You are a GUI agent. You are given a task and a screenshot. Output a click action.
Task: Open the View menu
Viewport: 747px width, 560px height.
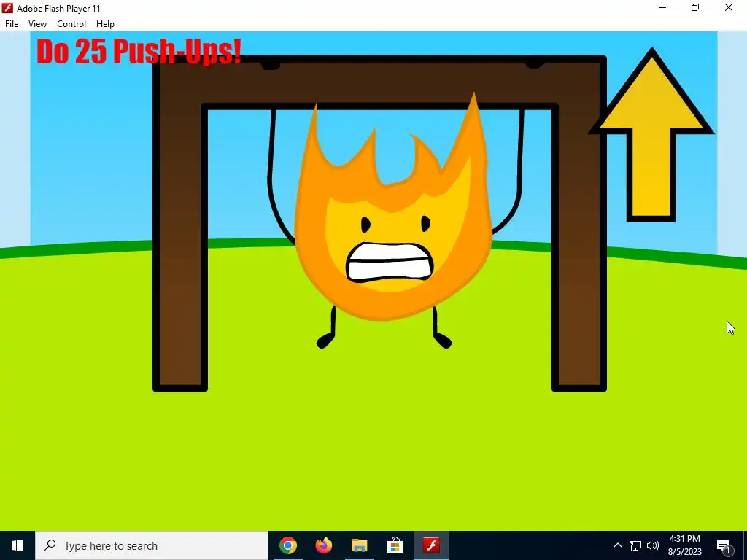tap(37, 24)
